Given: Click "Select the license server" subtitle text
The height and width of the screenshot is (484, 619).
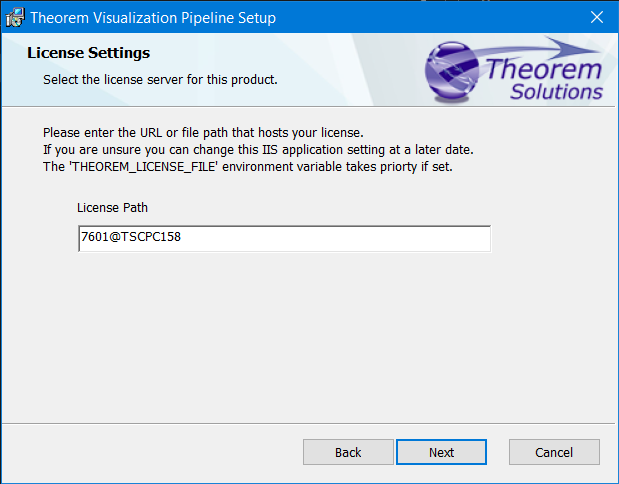Looking at the screenshot, I should point(160,79).
